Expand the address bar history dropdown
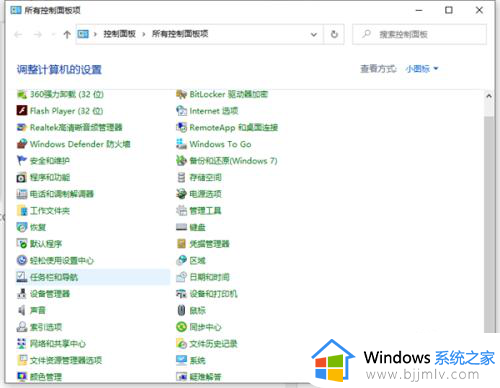The image size is (500, 388). [314, 34]
